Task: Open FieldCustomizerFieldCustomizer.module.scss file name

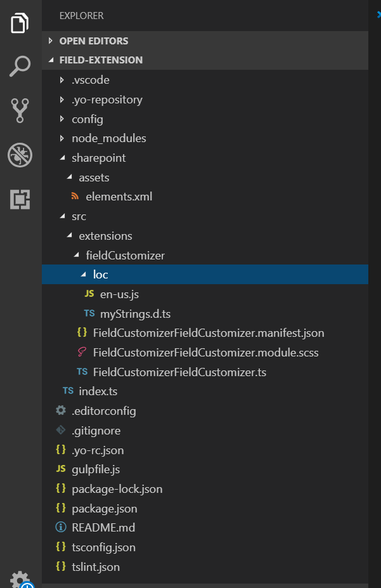Action: pyautogui.click(x=205, y=353)
